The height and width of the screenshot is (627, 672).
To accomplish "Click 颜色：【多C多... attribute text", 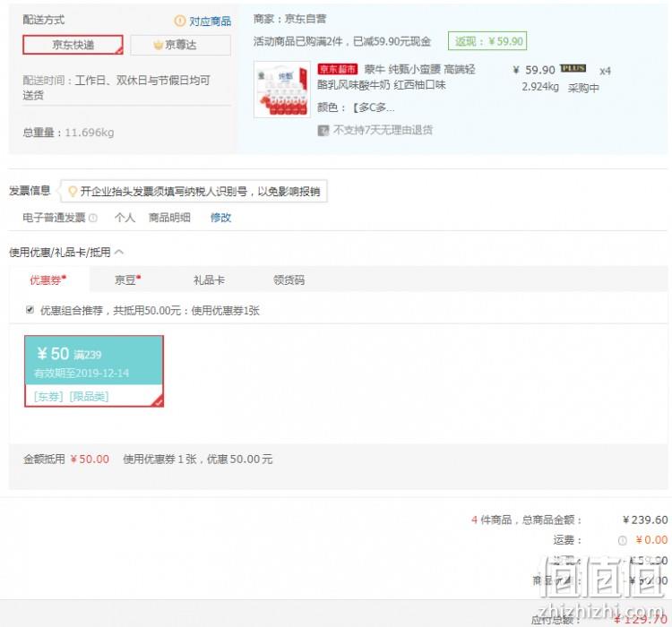I will pos(356,107).
